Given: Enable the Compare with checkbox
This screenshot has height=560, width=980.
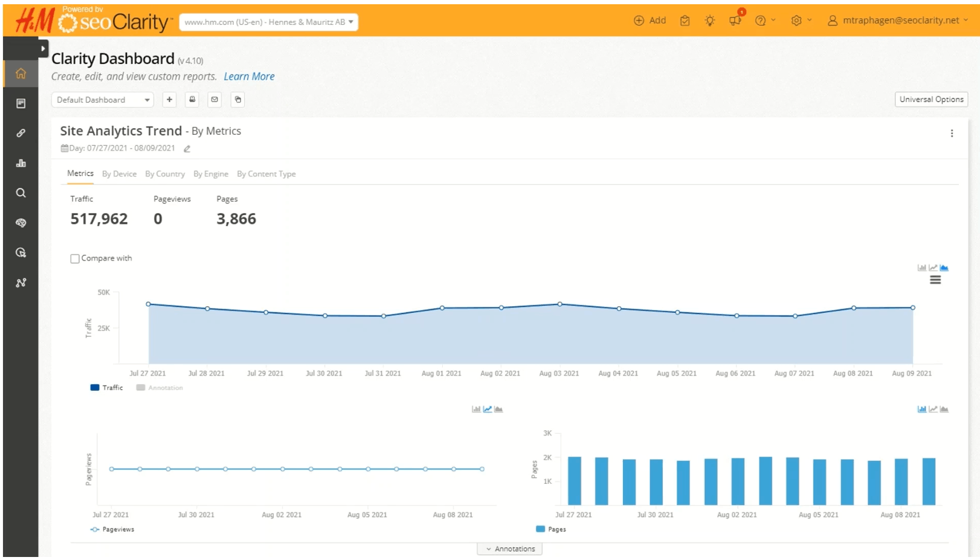Looking at the screenshot, I should pyautogui.click(x=75, y=258).
